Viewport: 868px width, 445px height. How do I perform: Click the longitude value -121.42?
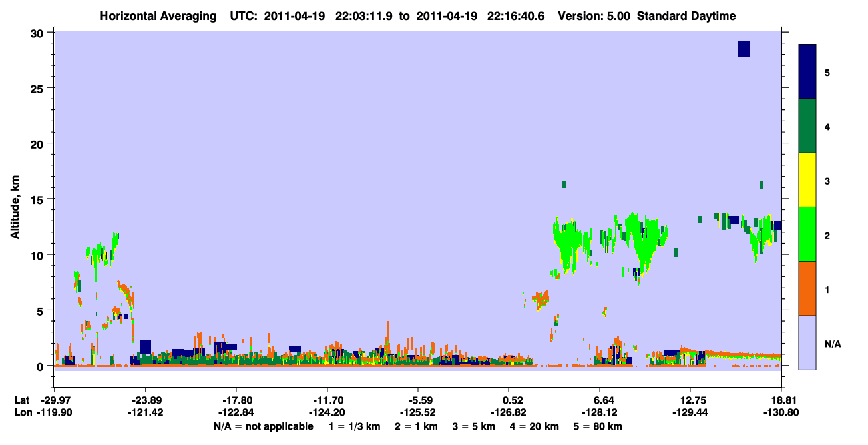point(146,412)
